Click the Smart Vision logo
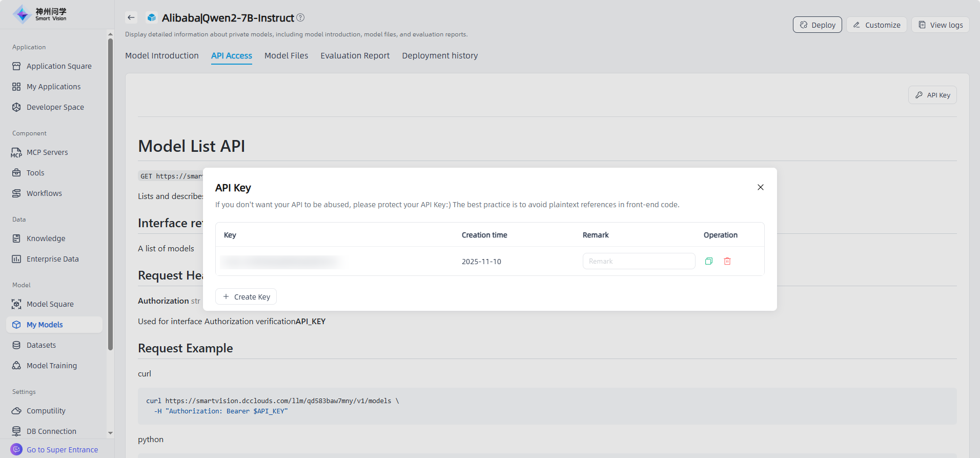 40,14
